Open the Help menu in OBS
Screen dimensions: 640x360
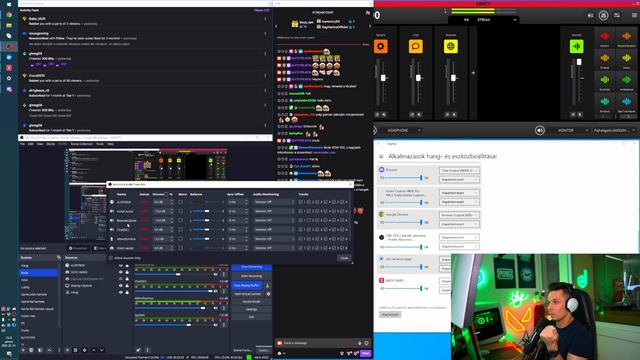(110, 144)
